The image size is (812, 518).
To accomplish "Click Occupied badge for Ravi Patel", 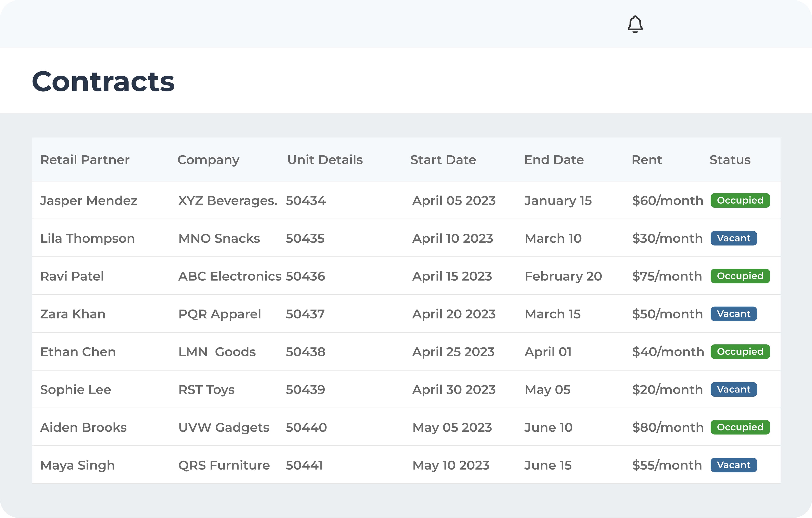I will 740,276.
